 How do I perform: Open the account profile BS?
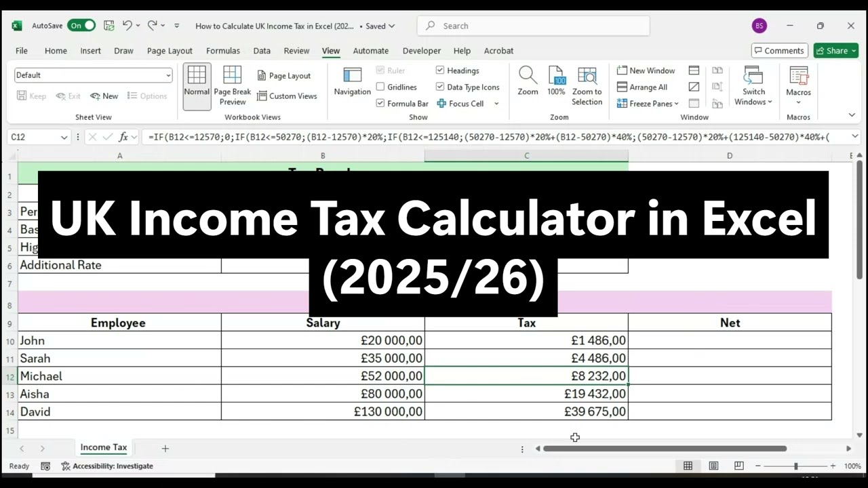(x=759, y=26)
